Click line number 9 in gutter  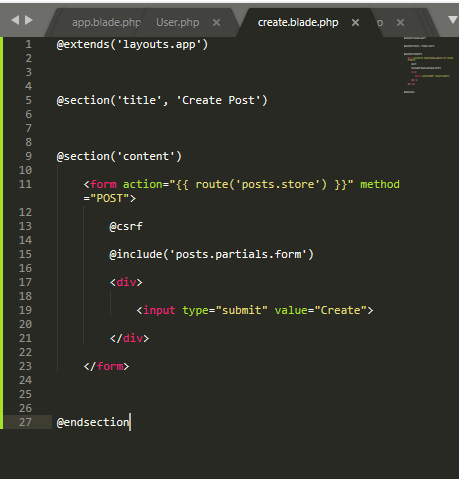point(29,156)
